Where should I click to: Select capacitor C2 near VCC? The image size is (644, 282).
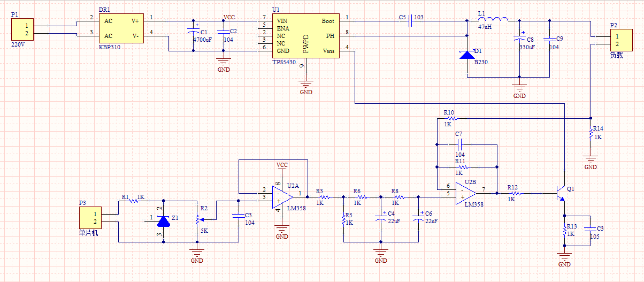coord(224,32)
